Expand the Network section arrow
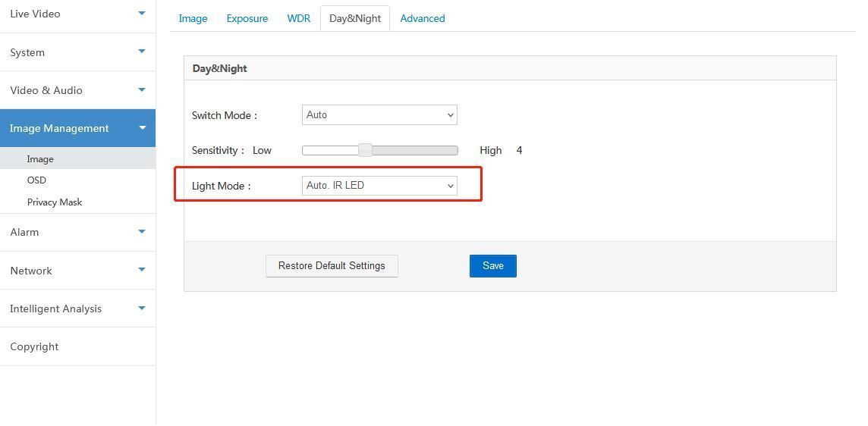Viewport: 868px width, 426px height. (141, 270)
